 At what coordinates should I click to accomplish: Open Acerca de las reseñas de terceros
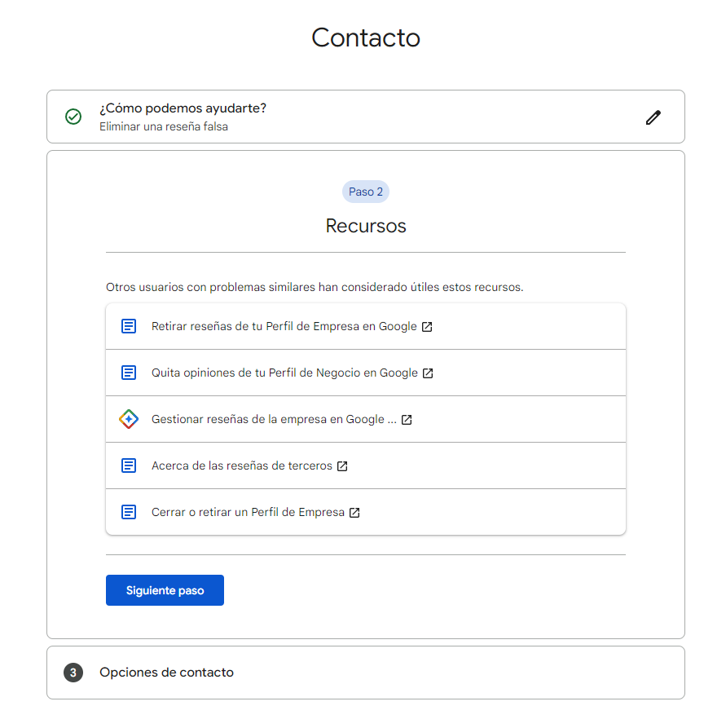tap(241, 465)
